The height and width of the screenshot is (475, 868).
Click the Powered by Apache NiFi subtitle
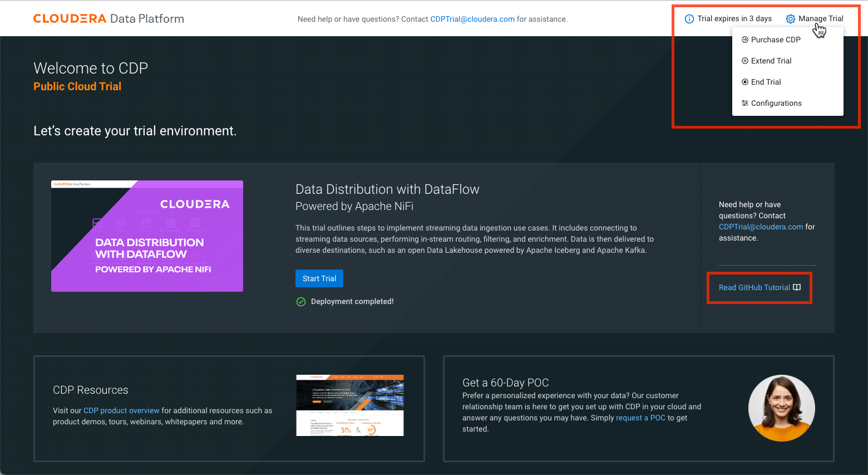(354, 206)
